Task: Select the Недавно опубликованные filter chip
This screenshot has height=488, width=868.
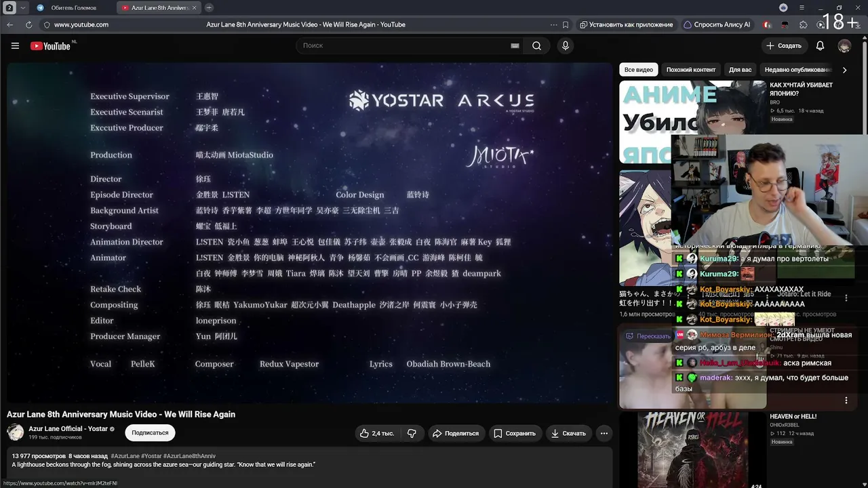Action: tap(797, 70)
